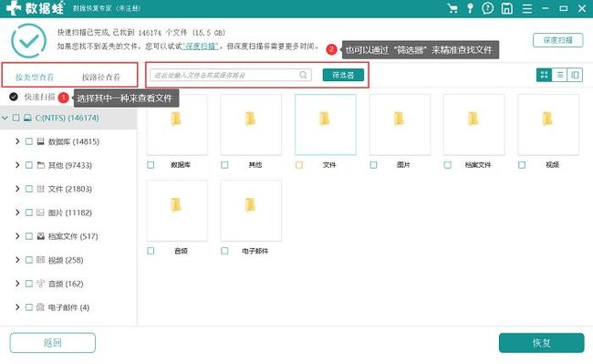Switch to large thumbnail grid view
Viewport: 593px width, 364px height.
545,75
